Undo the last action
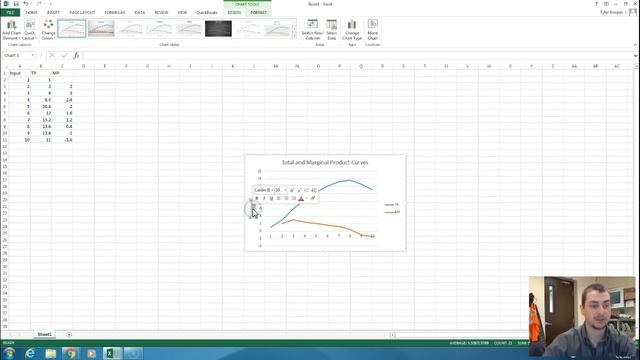Viewport: 640px width, 360px height. (x=26, y=4)
